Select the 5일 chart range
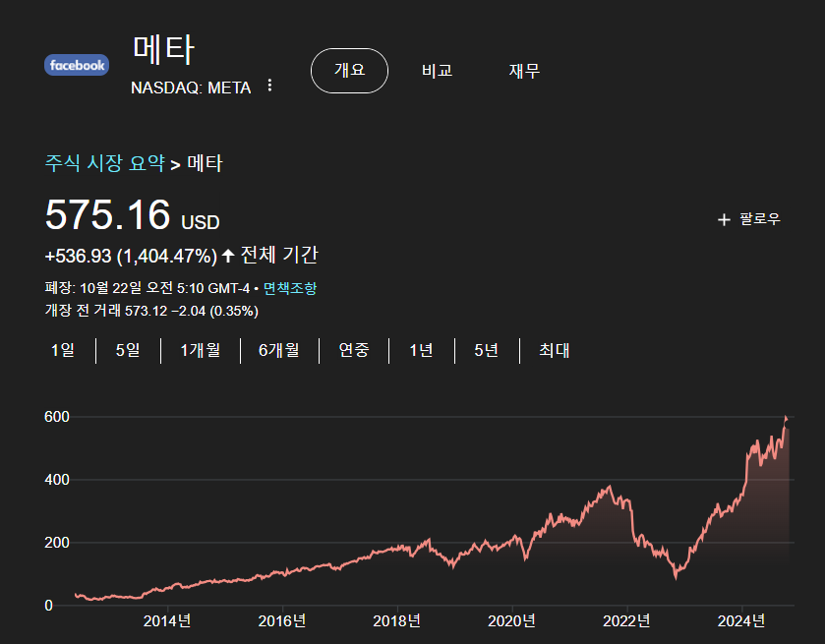This screenshot has width=825, height=644. (x=128, y=350)
